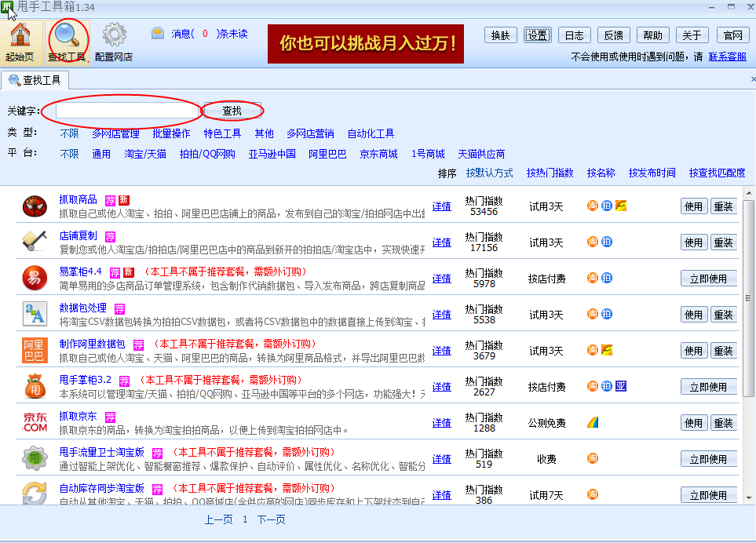The height and width of the screenshot is (543, 756).
Task: Select the 甩手流量卫士淘宝版 gear icon
Action: tap(35, 458)
